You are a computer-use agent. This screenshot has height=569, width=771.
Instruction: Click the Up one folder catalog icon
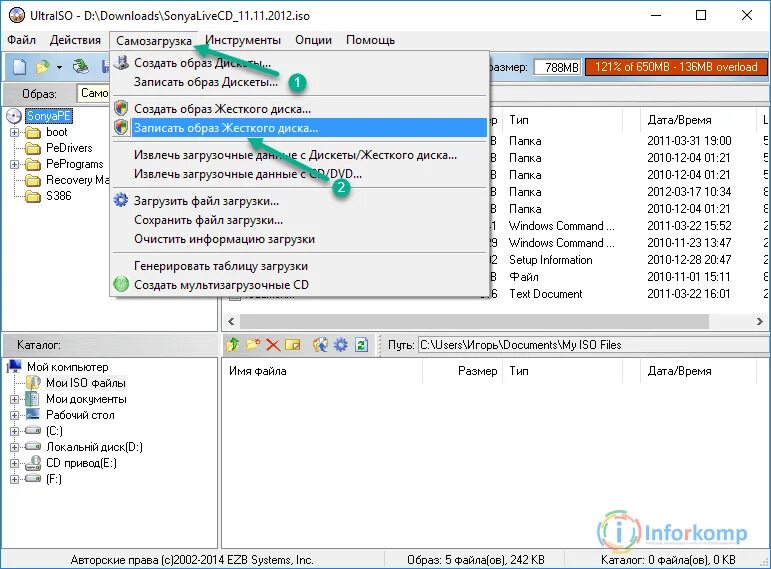click(x=233, y=345)
